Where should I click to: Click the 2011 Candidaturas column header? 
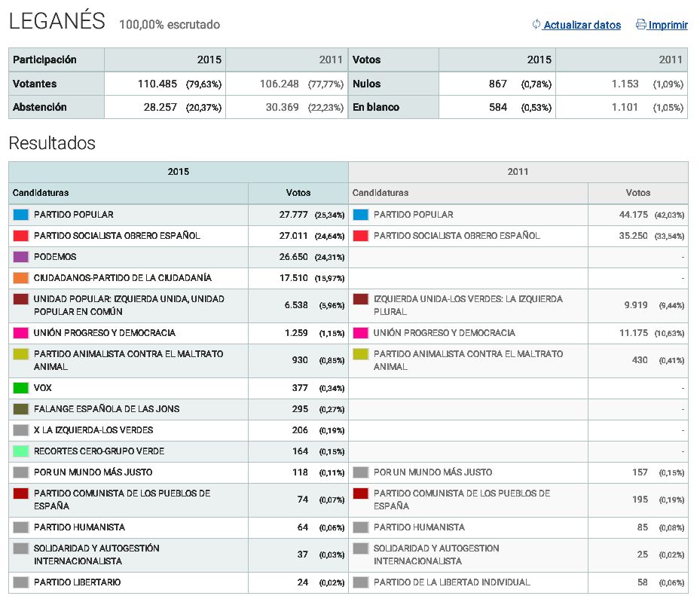[469, 193]
